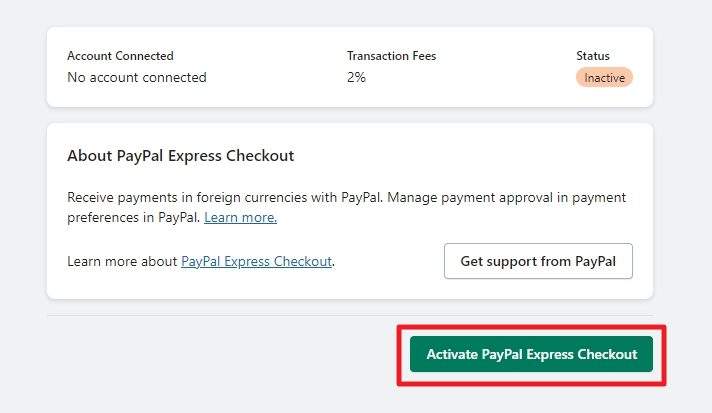This screenshot has height=413, width=712.
Task: Click the 2% transaction fee value
Action: (356, 77)
